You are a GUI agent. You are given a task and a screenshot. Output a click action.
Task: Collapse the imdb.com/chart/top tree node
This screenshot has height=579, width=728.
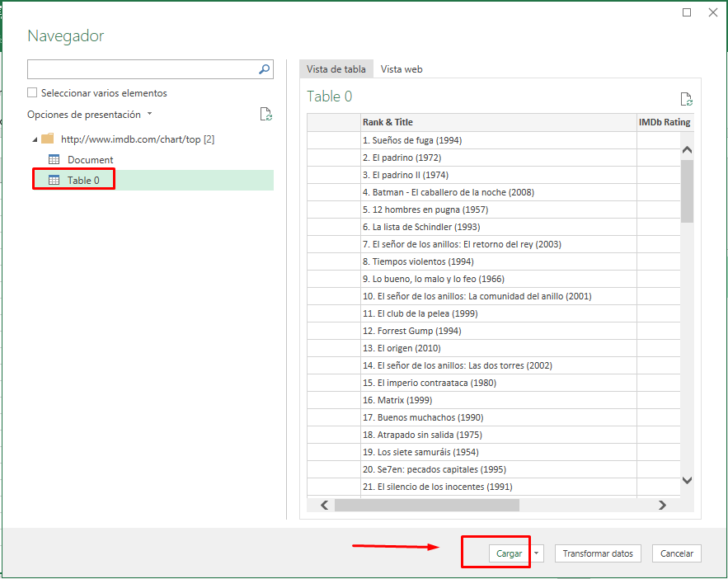pyautogui.click(x=33, y=139)
